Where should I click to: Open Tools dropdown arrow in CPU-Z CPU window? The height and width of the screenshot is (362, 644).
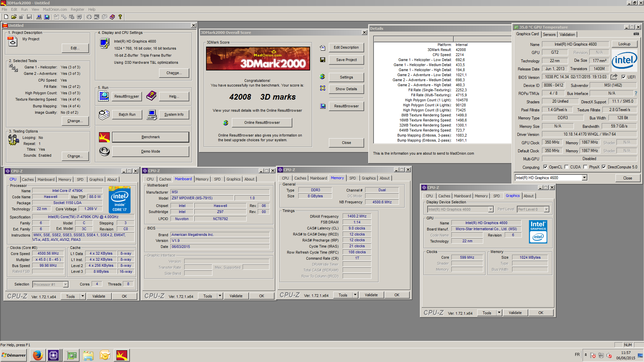click(83, 296)
